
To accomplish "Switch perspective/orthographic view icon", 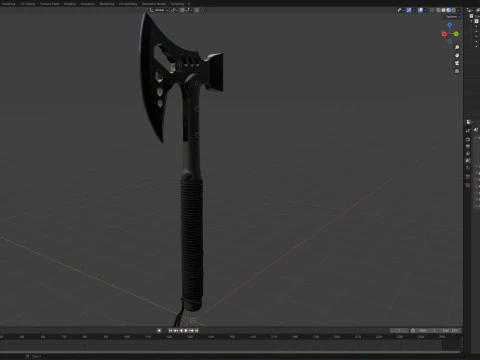I will click(x=457, y=71).
